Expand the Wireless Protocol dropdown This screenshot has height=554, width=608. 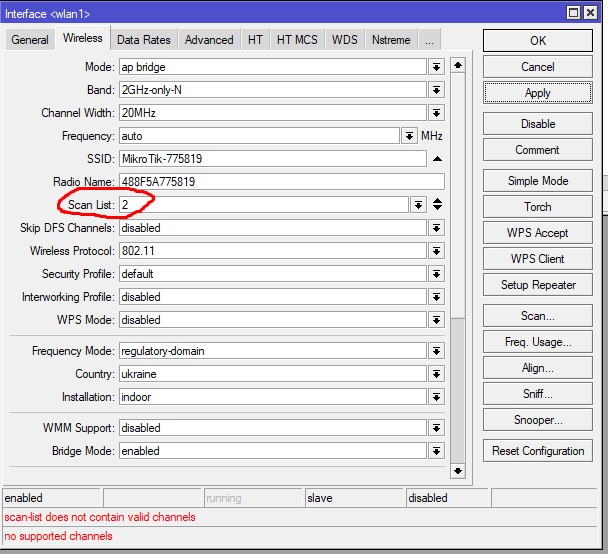[x=436, y=251]
